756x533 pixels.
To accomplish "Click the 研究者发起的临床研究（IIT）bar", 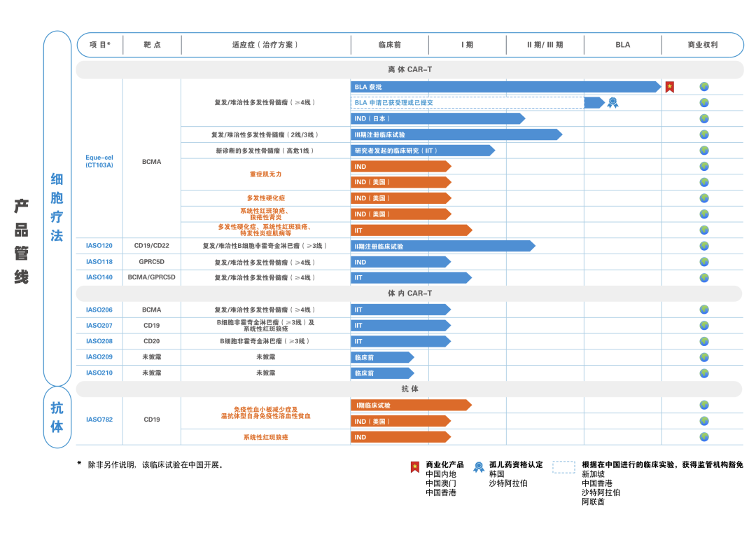I will click(423, 151).
